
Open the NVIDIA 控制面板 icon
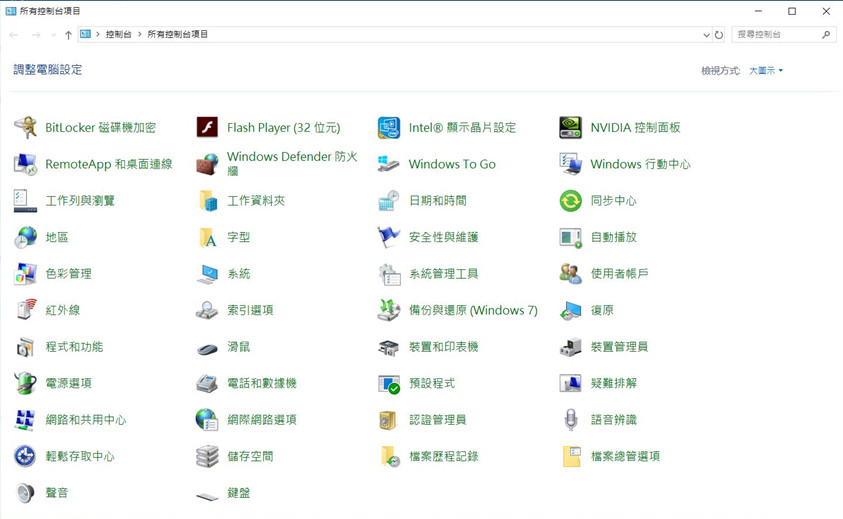tap(570, 128)
